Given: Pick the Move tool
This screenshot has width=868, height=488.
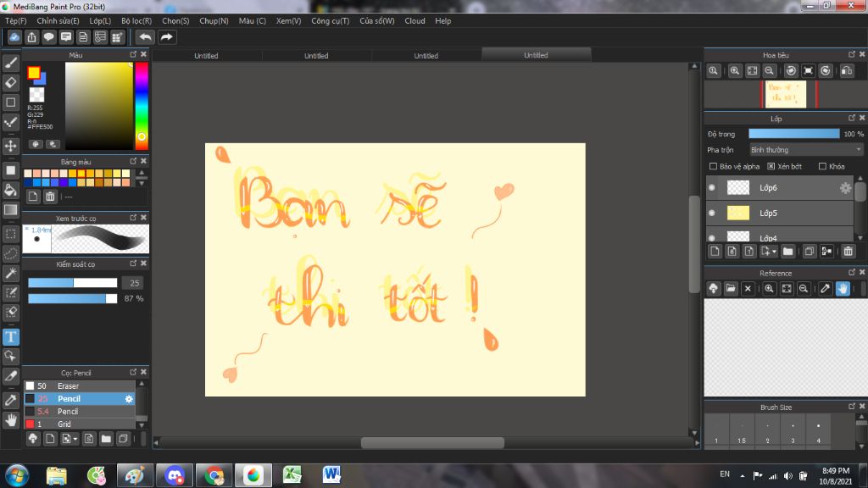Looking at the screenshot, I should point(10,146).
